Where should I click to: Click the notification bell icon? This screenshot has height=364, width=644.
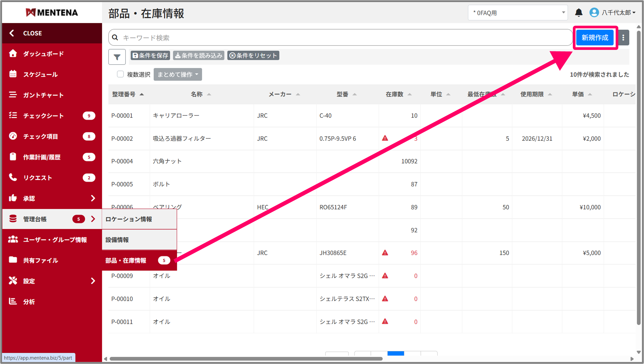coord(578,12)
